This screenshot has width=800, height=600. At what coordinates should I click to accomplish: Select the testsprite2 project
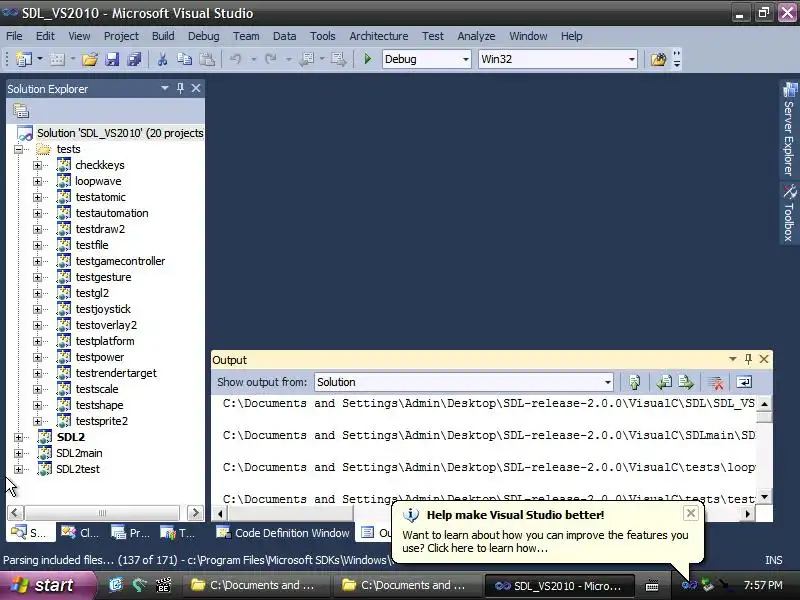coord(102,421)
